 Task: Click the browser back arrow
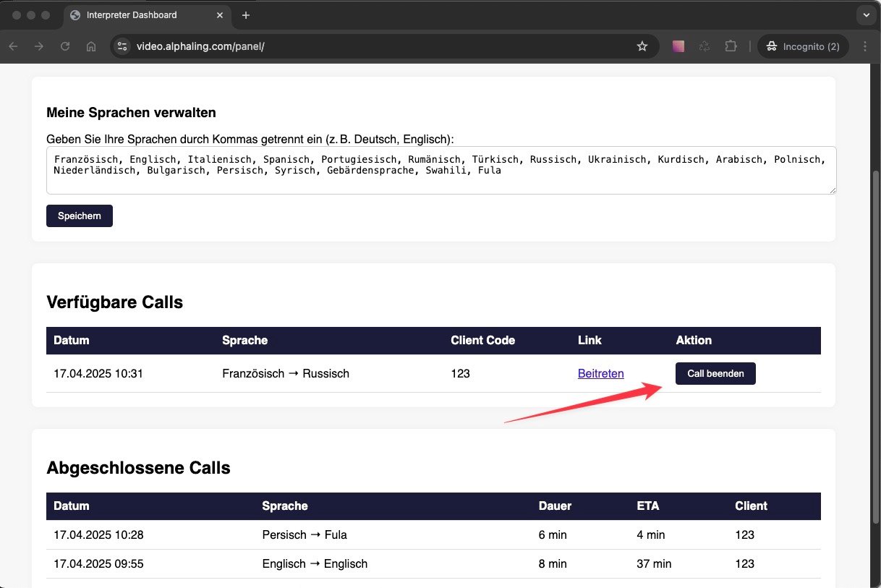(x=13, y=46)
